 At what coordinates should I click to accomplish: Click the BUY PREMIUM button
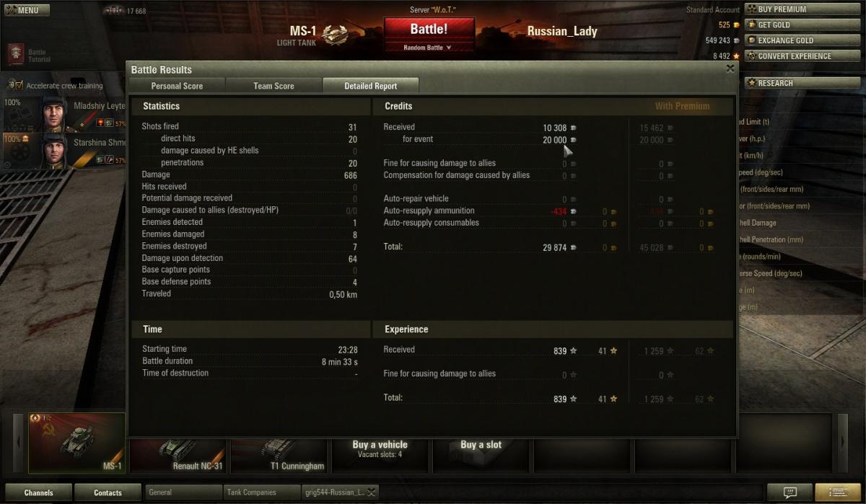[x=787, y=9]
